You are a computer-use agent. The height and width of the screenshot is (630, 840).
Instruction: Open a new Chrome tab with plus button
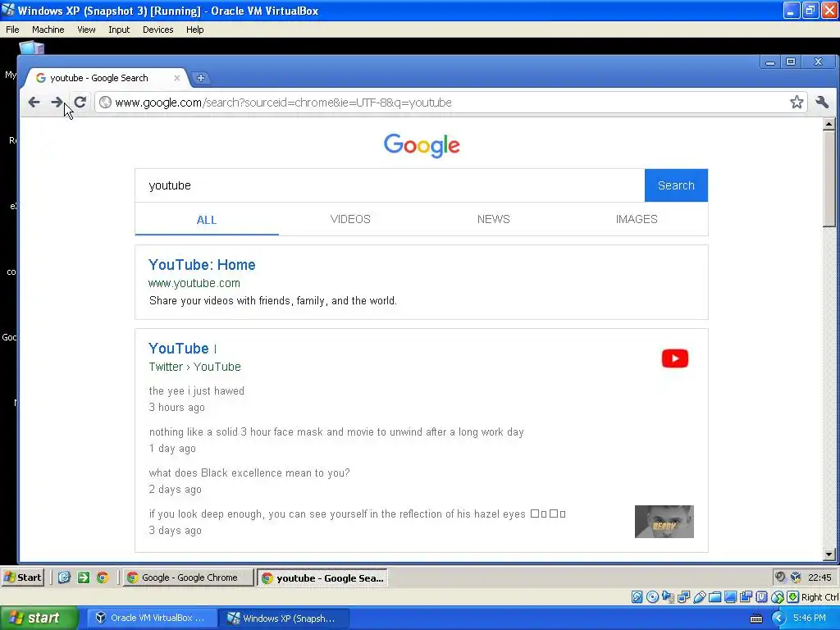click(200, 78)
